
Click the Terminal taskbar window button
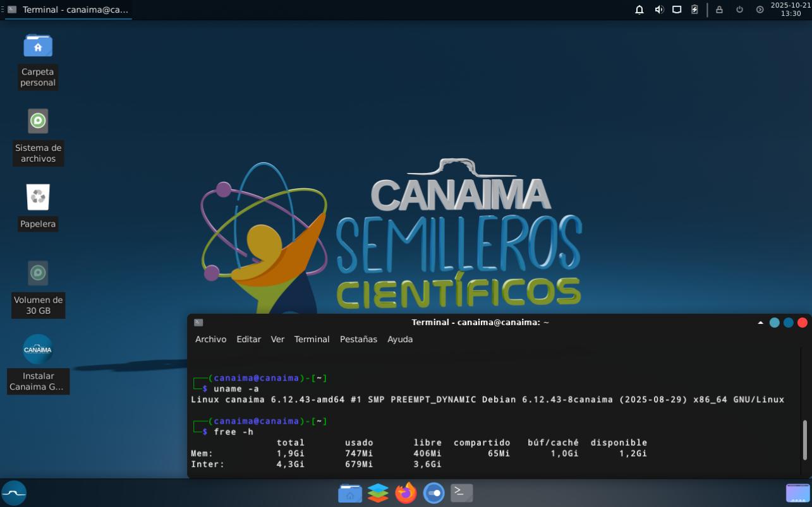coord(68,9)
